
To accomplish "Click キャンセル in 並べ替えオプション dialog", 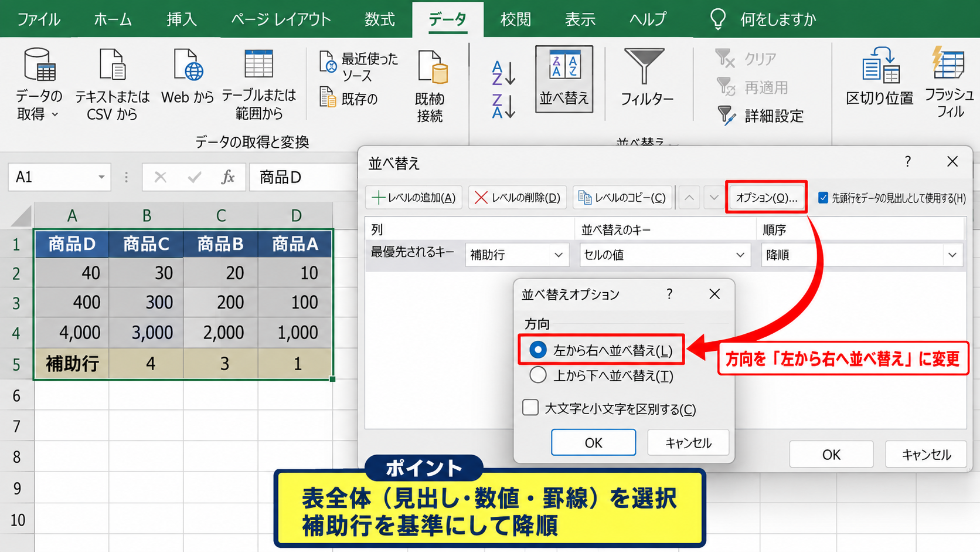I will coord(688,442).
